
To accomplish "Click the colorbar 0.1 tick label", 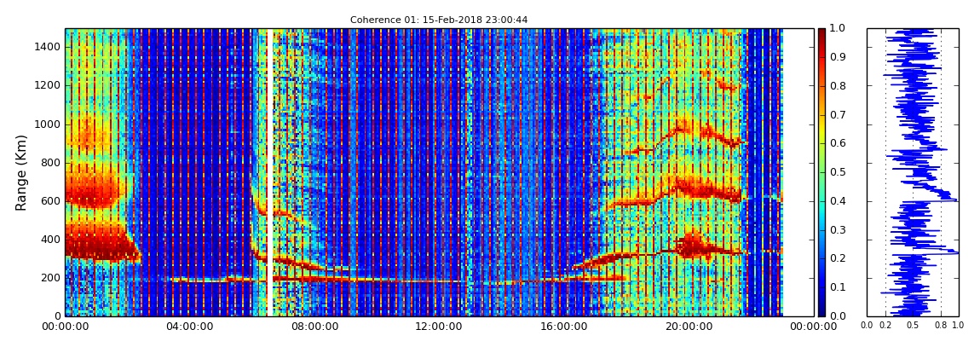I will point(838,287).
